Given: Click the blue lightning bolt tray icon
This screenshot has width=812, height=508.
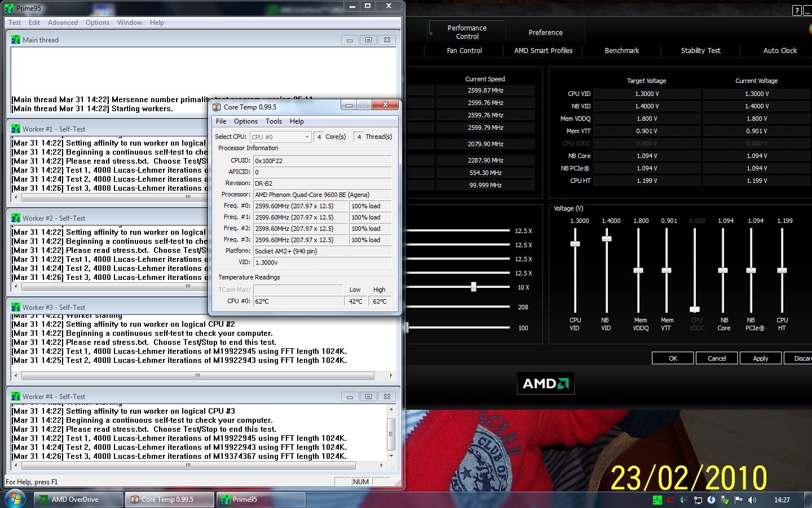Looking at the screenshot, I should pyautogui.click(x=711, y=500).
